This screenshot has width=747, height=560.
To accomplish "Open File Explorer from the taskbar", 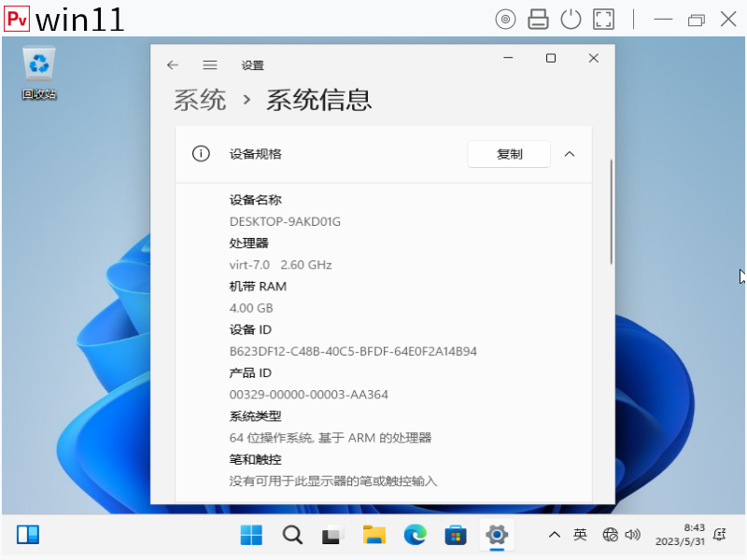I will click(x=374, y=535).
